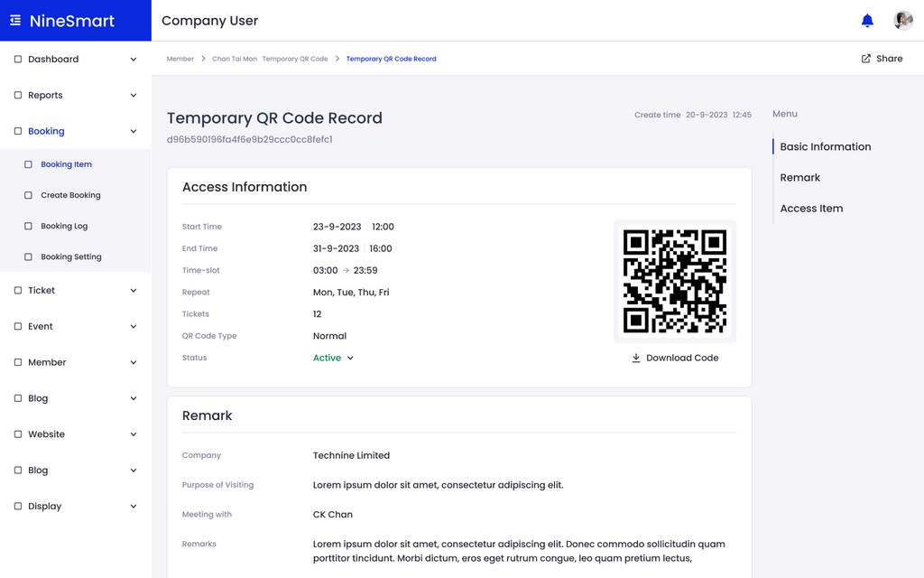924x578 pixels.
Task: Jump to Remark section in right menu
Action: click(x=799, y=178)
